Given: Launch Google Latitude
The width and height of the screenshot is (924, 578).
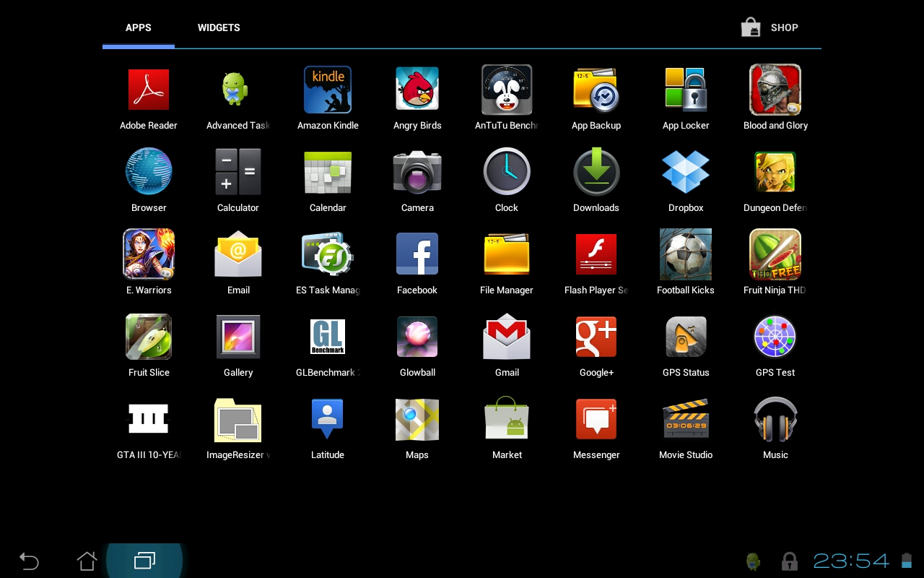Looking at the screenshot, I should coord(328,419).
